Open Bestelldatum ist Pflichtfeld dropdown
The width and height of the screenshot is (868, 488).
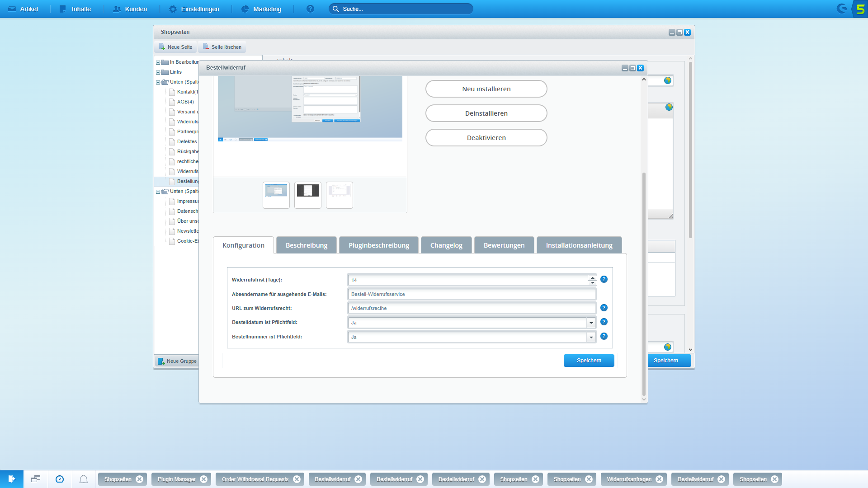tap(591, 323)
